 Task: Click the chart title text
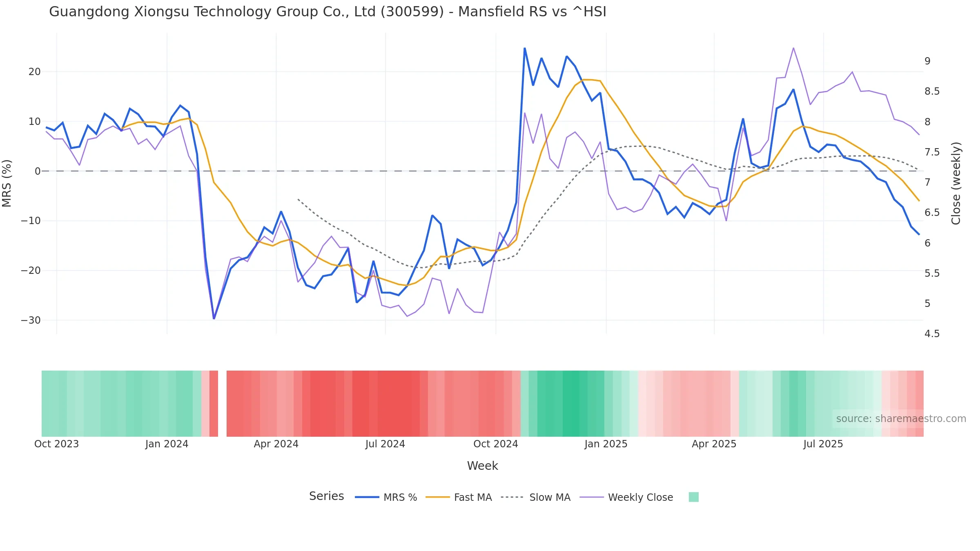point(327,12)
